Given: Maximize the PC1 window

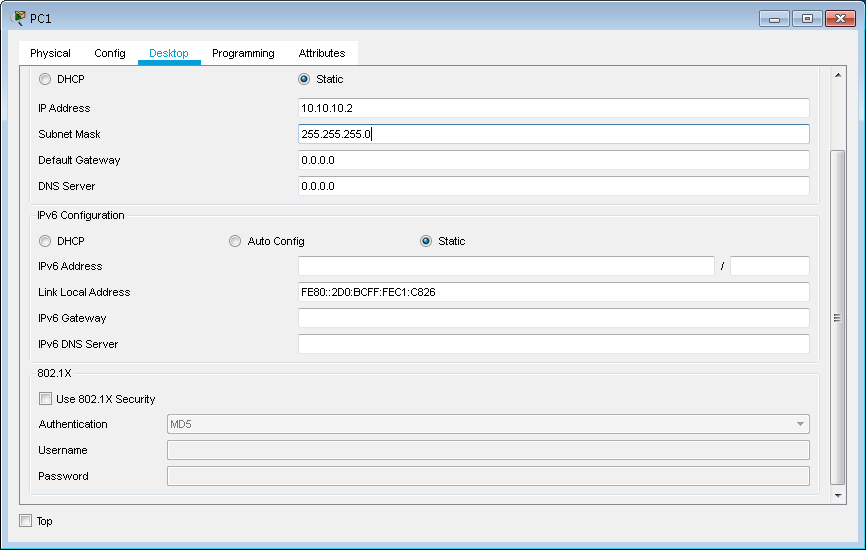Looking at the screenshot, I should coord(806,18).
